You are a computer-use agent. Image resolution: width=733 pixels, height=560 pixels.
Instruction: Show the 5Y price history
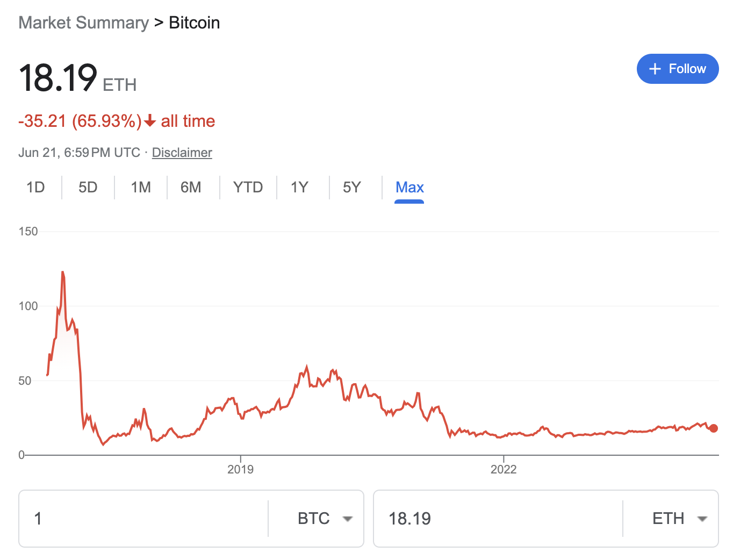pyautogui.click(x=351, y=187)
